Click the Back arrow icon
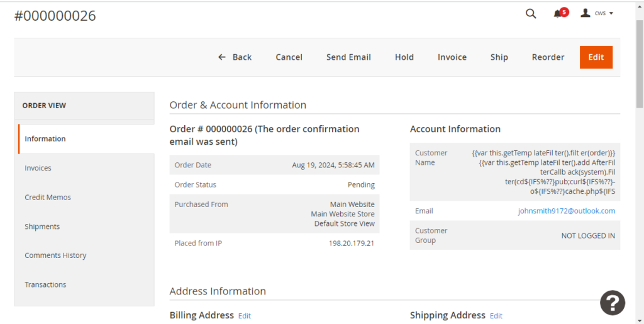Viewport: 644px width, 324px height. coord(222,57)
